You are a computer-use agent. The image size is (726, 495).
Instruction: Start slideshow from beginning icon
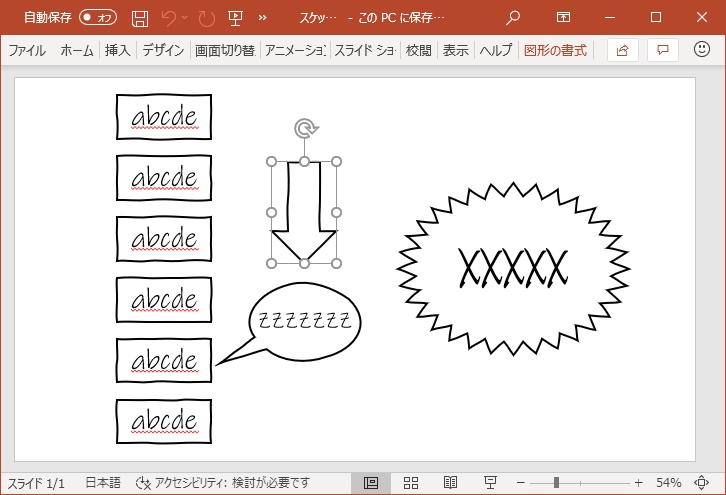(x=235, y=18)
